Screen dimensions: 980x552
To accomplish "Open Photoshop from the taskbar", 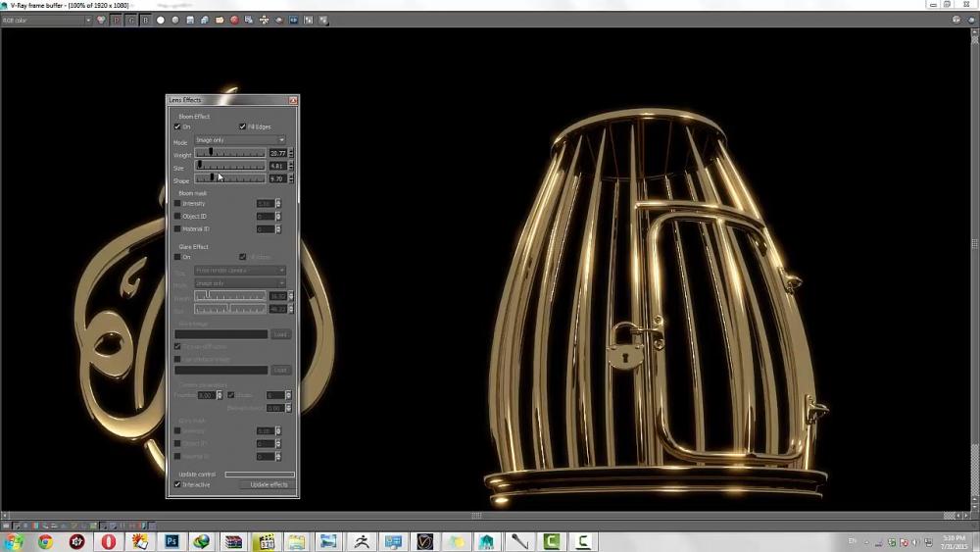I will [x=171, y=541].
